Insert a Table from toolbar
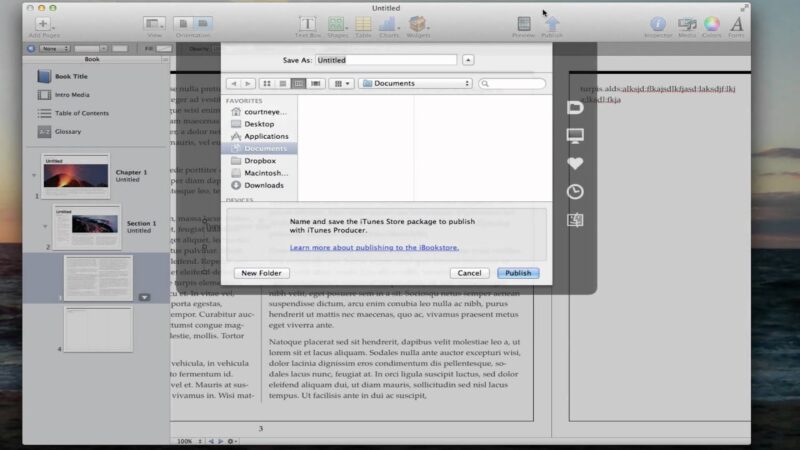 click(x=363, y=24)
